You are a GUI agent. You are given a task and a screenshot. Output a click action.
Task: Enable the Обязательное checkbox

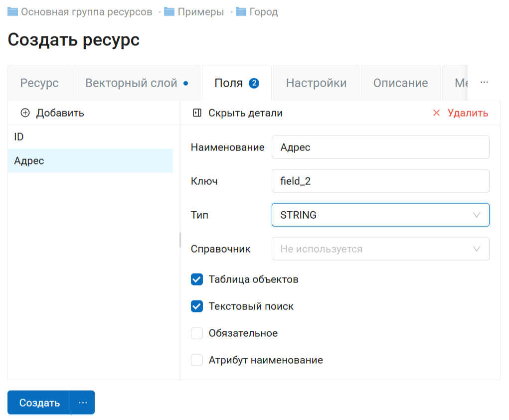coord(197,333)
